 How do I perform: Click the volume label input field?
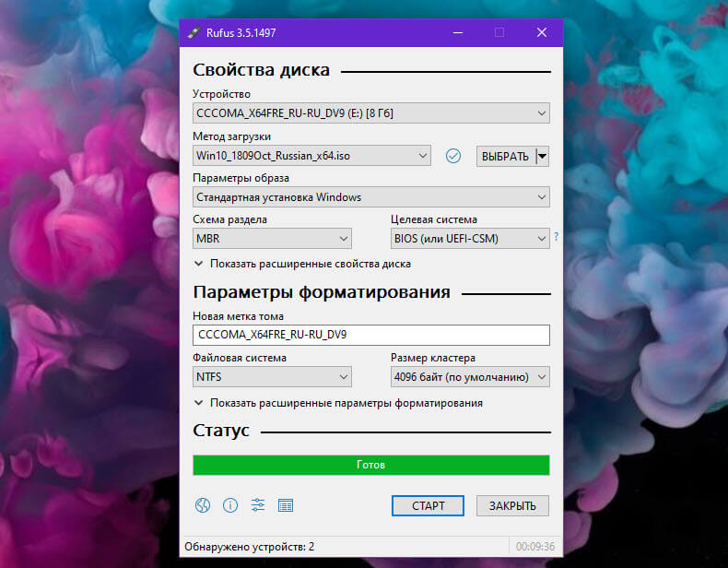(x=371, y=335)
